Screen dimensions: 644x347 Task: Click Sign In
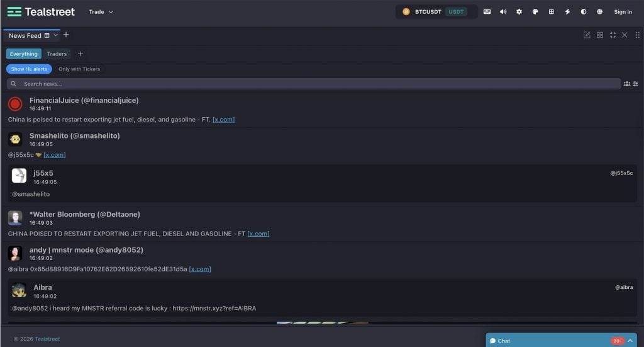pos(623,11)
